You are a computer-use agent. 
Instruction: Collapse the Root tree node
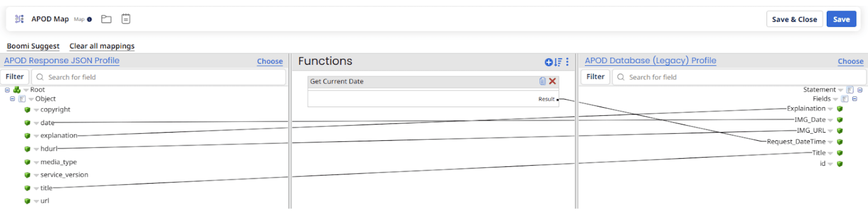pos(7,90)
